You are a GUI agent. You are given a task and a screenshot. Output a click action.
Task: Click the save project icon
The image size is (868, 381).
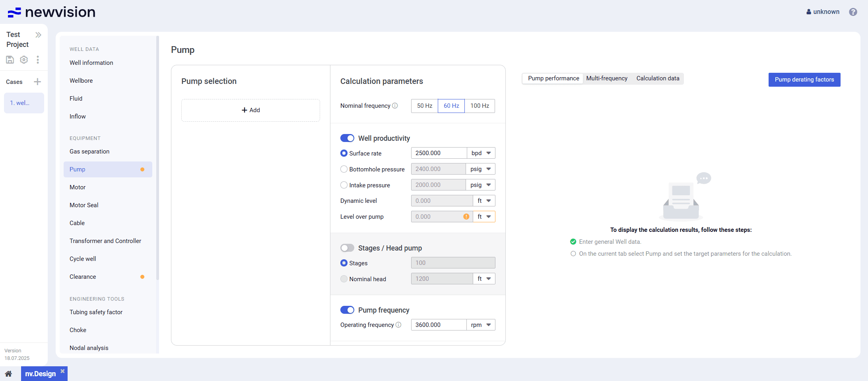point(10,60)
